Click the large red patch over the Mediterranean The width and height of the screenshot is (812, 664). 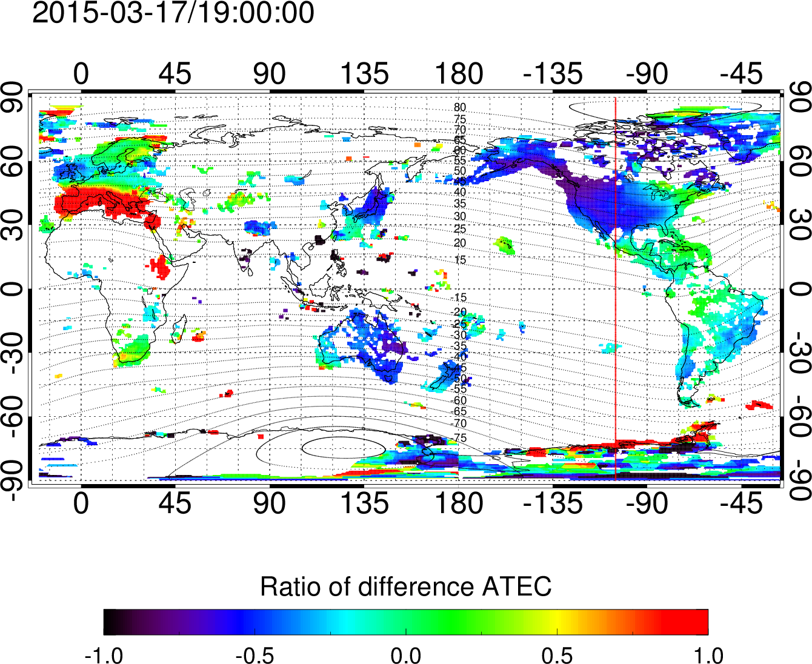coord(100,202)
